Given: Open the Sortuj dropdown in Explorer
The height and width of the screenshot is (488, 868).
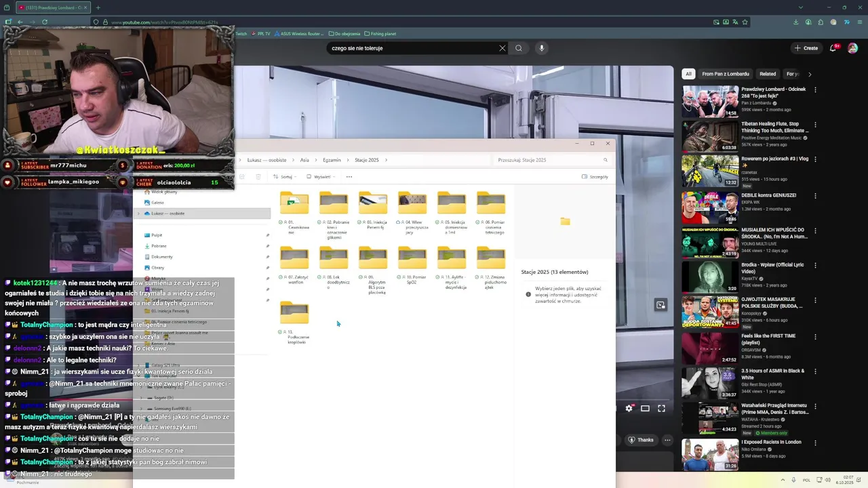Looking at the screenshot, I should (x=285, y=177).
